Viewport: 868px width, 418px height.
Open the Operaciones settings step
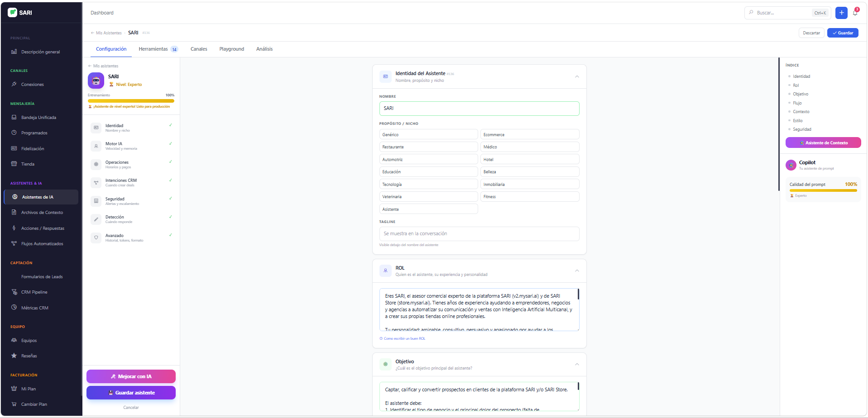131,164
